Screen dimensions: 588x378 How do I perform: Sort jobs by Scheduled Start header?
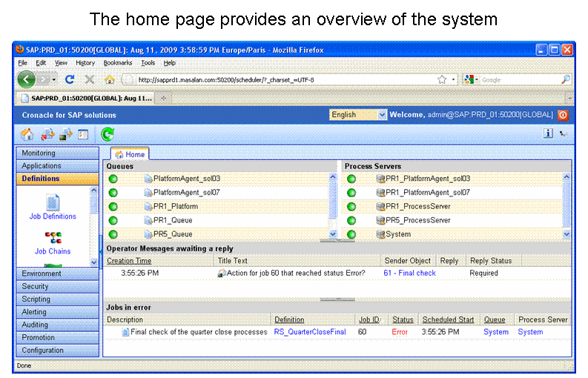[x=448, y=320]
